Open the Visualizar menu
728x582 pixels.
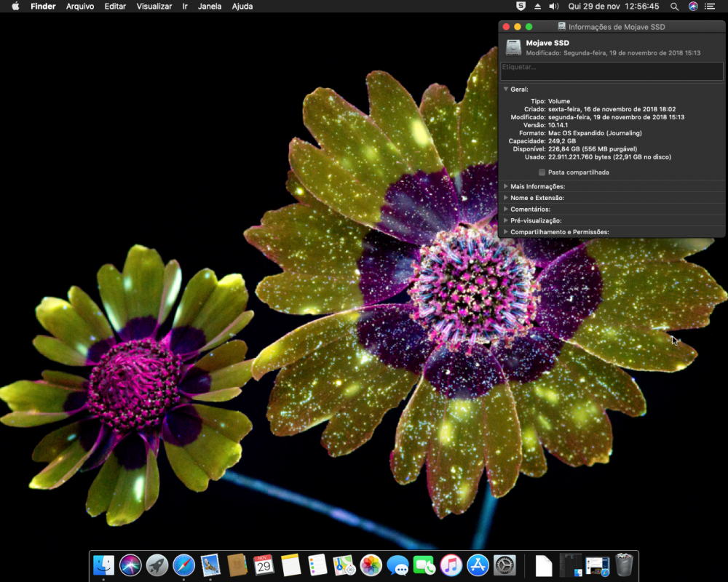click(x=154, y=7)
